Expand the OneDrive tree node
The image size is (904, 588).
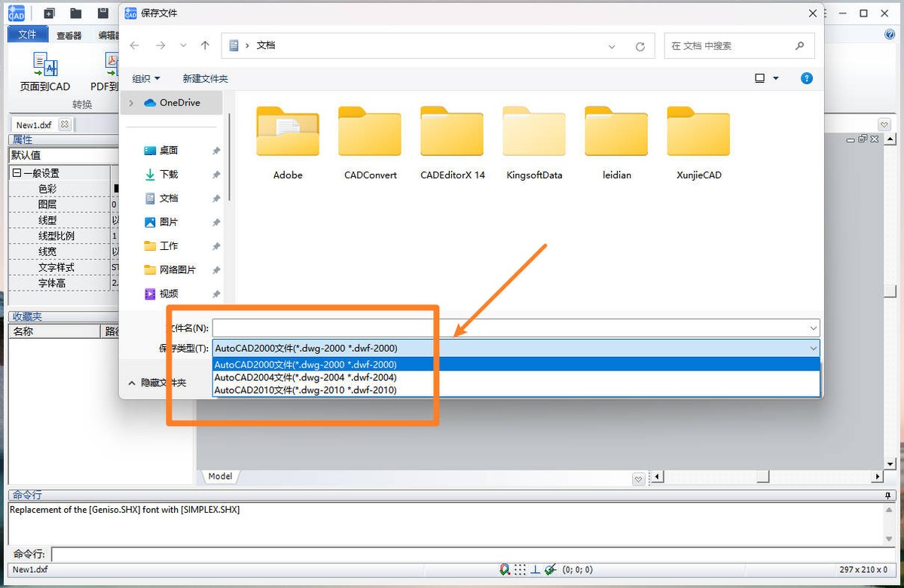(x=131, y=102)
